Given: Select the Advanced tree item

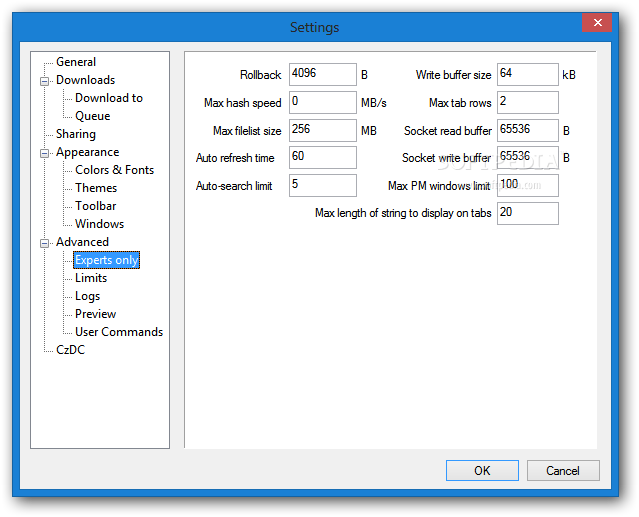Looking at the screenshot, I should [82, 242].
